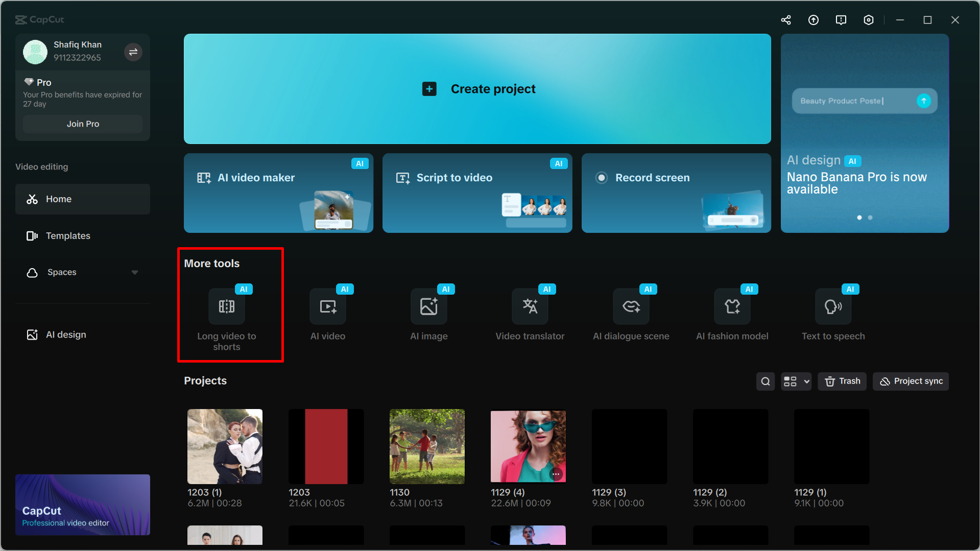Image resolution: width=980 pixels, height=551 pixels.
Task: Click the submit arrow in AI design prompt
Action: (x=924, y=101)
